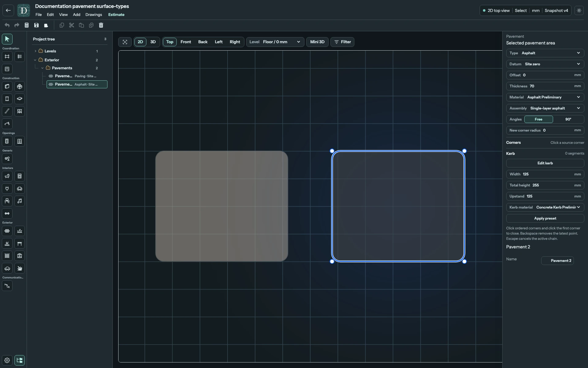Click the Thickness 70 input field
This screenshot has width=588, height=368.
click(545, 86)
